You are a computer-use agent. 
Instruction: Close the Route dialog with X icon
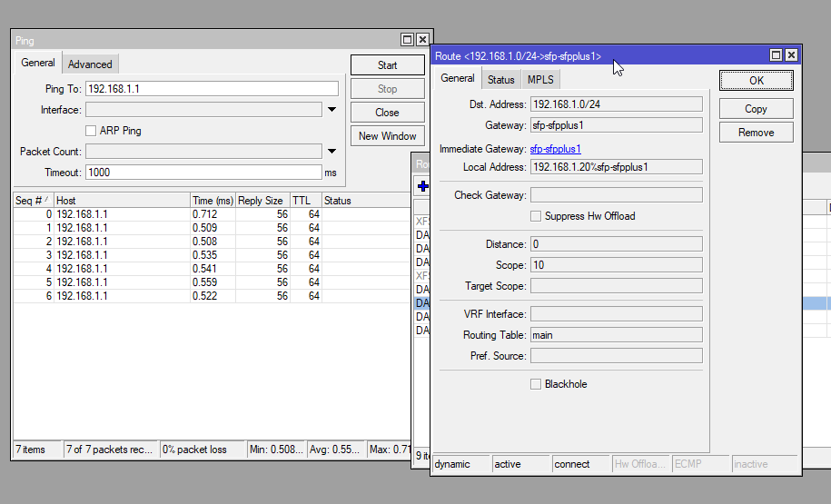(x=791, y=55)
